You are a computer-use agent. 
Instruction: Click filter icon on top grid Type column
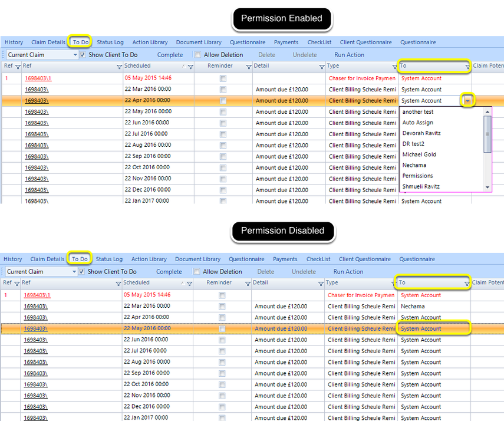coord(394,67)
